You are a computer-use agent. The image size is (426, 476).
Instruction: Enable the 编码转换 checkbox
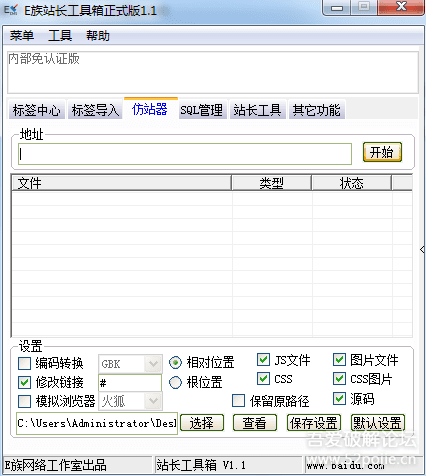tap(24, 363)
